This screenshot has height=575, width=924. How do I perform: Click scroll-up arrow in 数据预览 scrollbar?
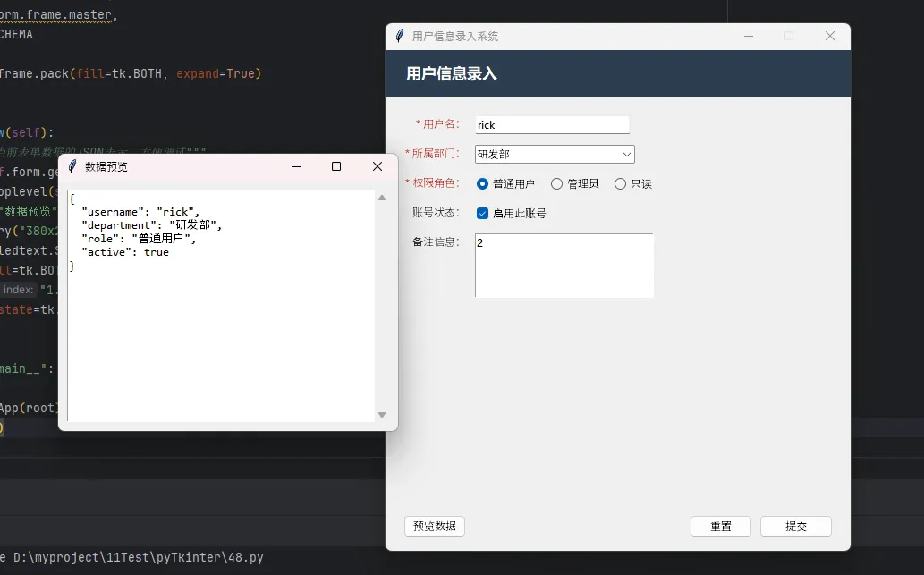point(382,199)
